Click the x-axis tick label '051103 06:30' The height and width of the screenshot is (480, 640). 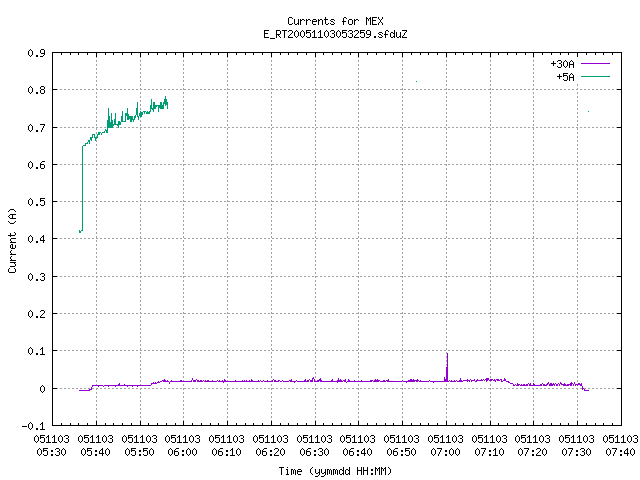(314, 445)
